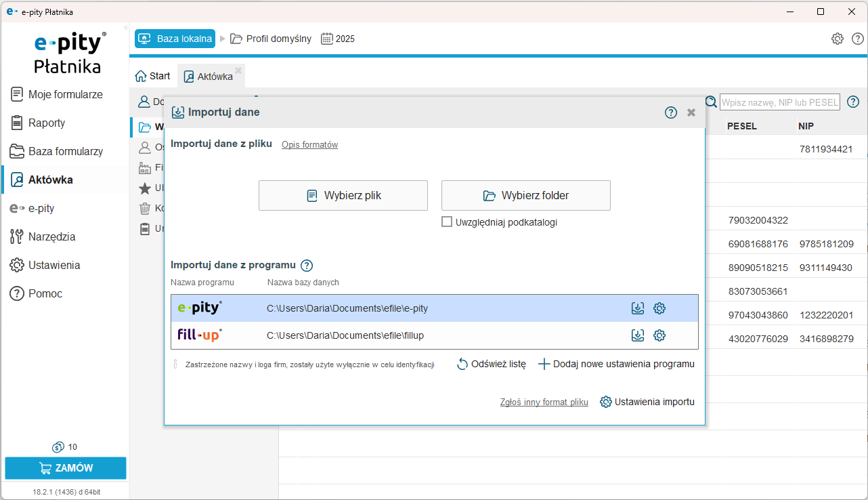
Task: Enable Uwzględniaj podkatalogi checkbox
Action: click(x=447, y=222)
